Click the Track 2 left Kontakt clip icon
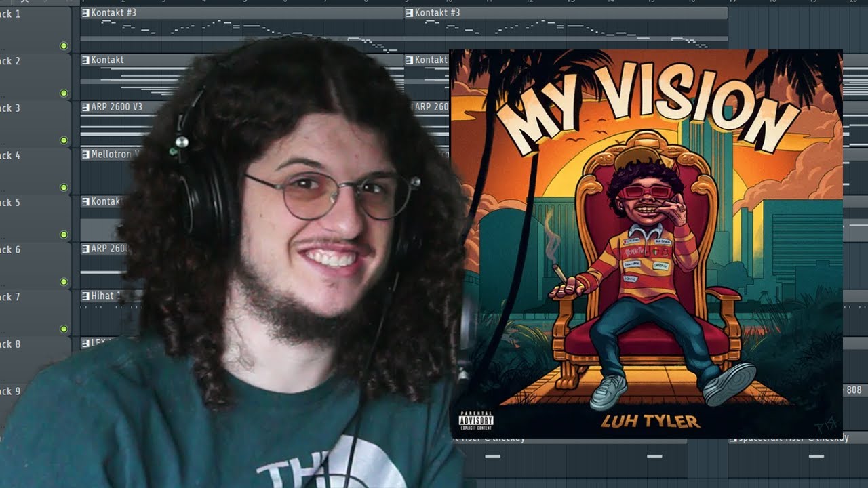Viewport: 868px width, 488px height. (x=85, y=60)
